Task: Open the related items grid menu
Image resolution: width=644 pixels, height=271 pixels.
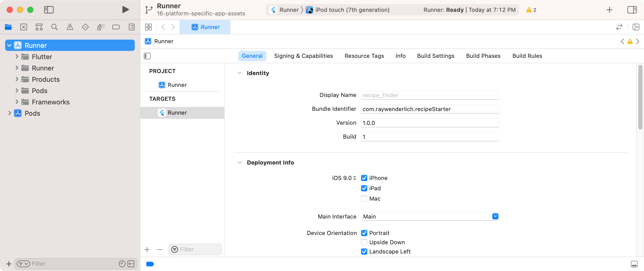Action: [x=148, y=27]
